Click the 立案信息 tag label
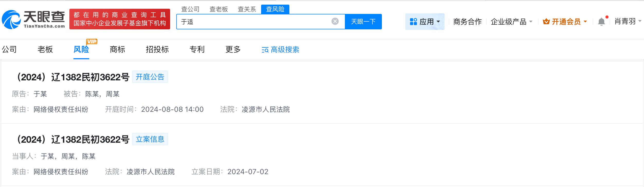 point(150,139)
